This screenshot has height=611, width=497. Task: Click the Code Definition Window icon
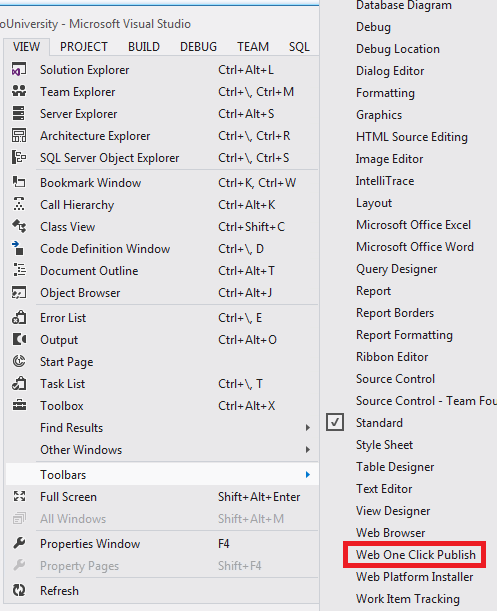pyautogui.click(x=18, y=248)
